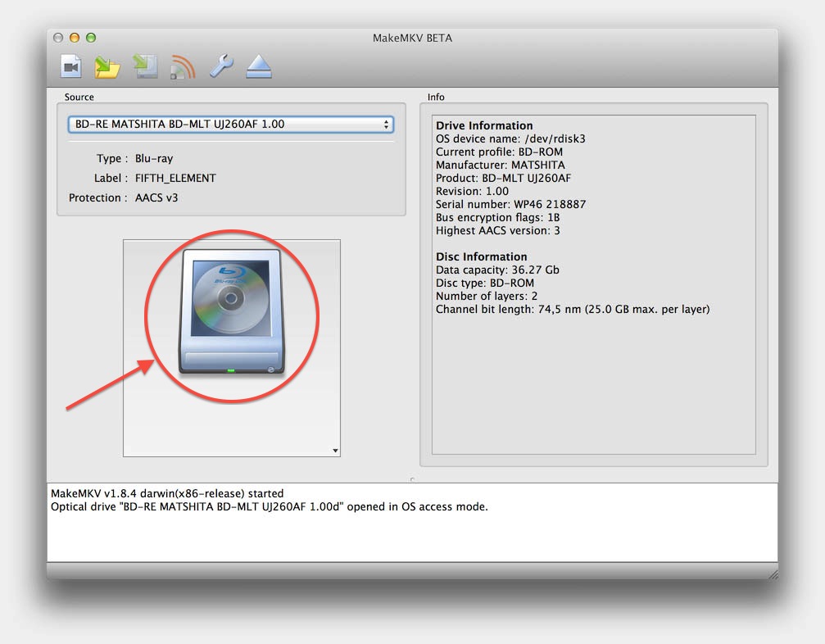
Task: Click the FIFTH_ELEMENT disc label text
Action: 175,179
